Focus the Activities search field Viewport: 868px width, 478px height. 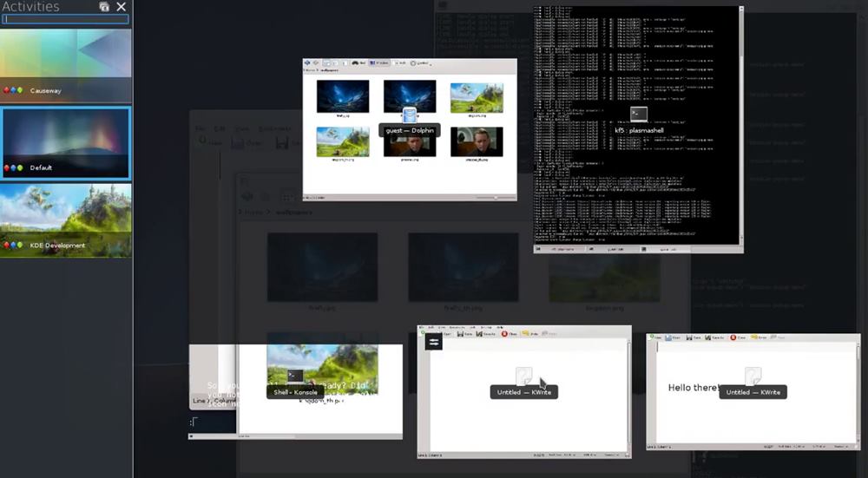tap(65, 19)
